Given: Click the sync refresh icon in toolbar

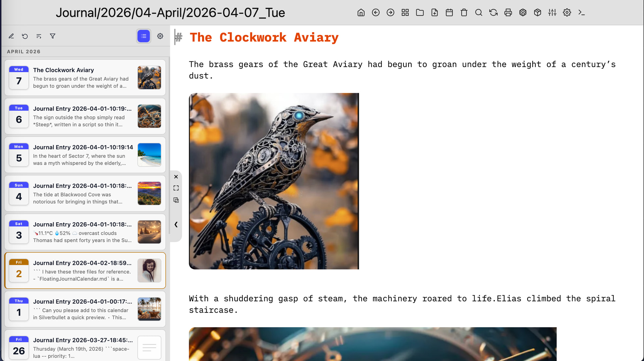Looking at the screenshot, I should point(493,13).
